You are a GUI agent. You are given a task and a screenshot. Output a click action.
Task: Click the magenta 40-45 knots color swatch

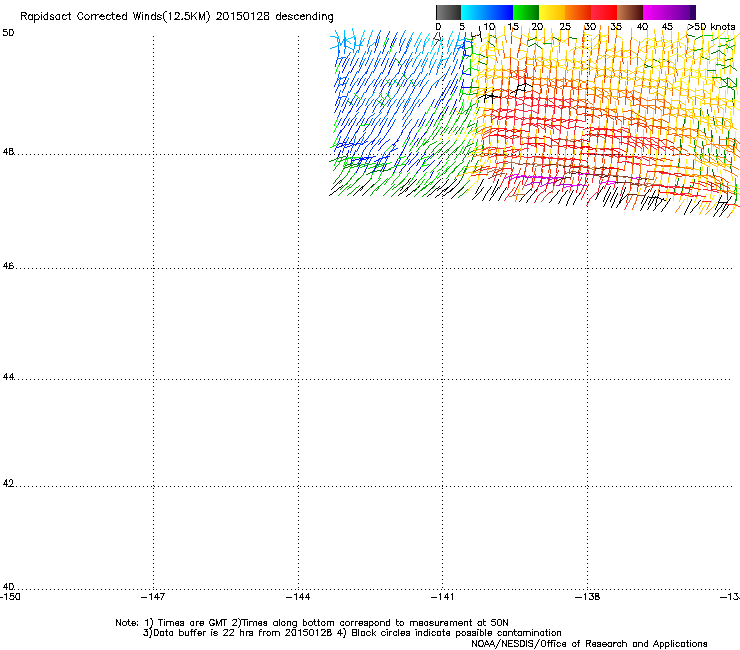point(656,12)
